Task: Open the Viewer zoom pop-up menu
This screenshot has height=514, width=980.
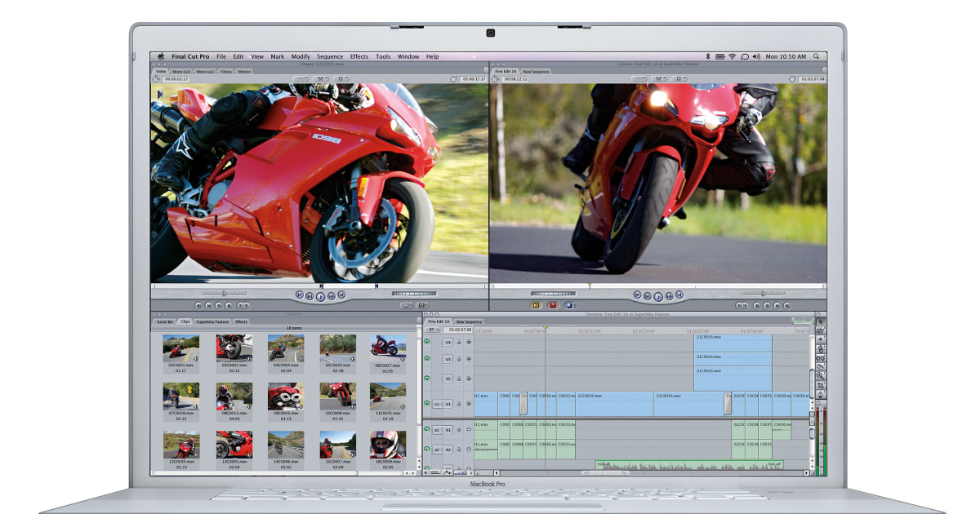Action: point(301,78)
